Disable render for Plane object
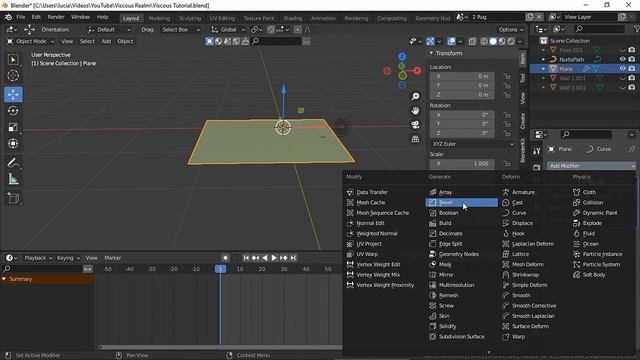The height and width of the screenshot is (360, 640). [632, 69]
